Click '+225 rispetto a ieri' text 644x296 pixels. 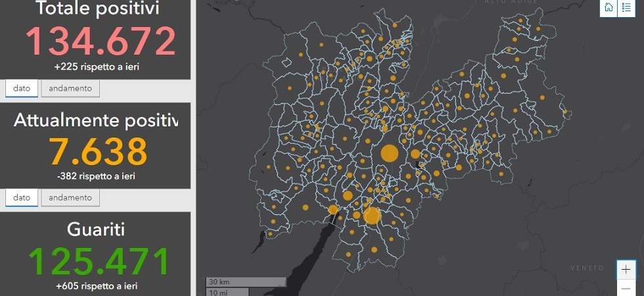pyautogui.click(x=97, y=66)
